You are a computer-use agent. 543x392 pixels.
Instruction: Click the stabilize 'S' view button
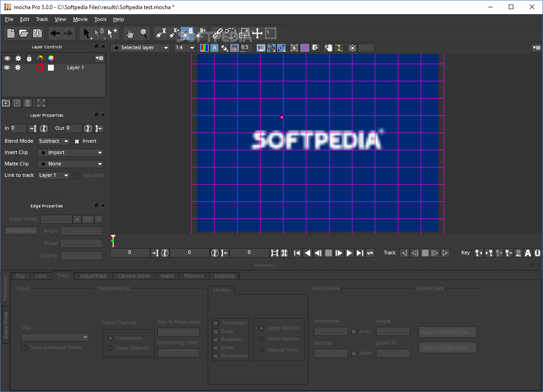tap(294, 48)
